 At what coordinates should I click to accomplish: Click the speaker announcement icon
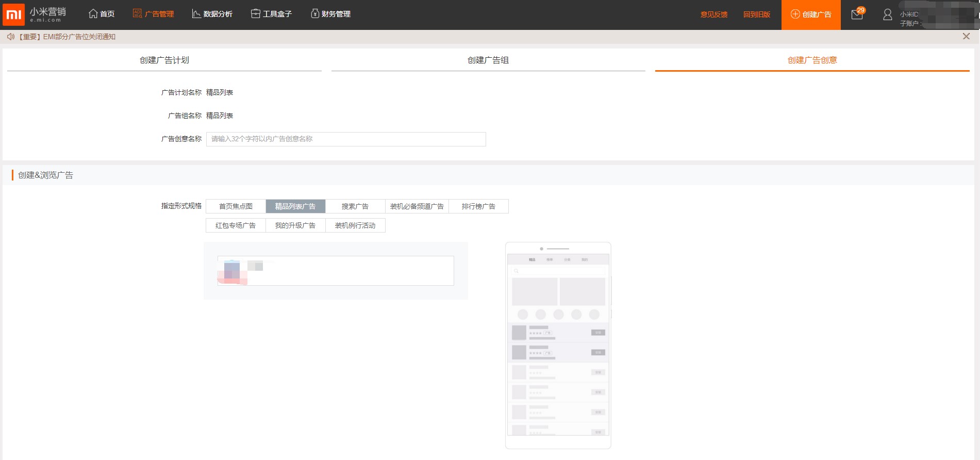(x=10, y=37)
